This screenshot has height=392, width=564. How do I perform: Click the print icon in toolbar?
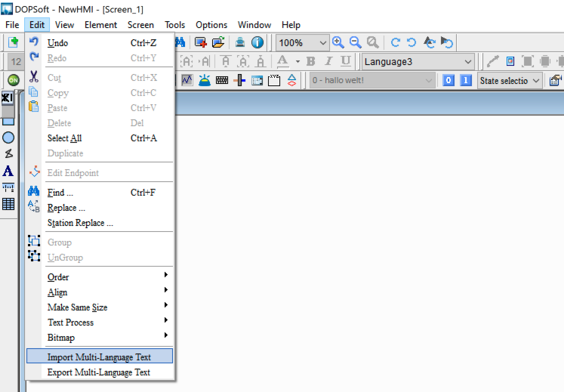point(240,42)
